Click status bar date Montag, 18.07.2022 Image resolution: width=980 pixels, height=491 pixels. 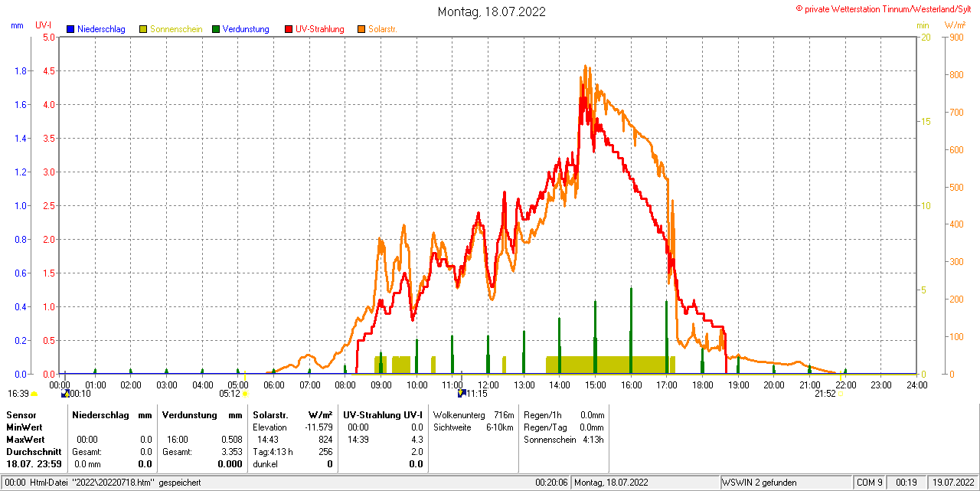pos(611,483)
